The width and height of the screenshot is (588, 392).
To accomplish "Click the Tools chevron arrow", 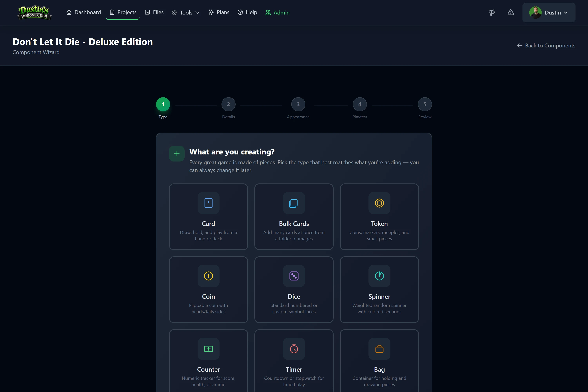I will pos(197,13).
